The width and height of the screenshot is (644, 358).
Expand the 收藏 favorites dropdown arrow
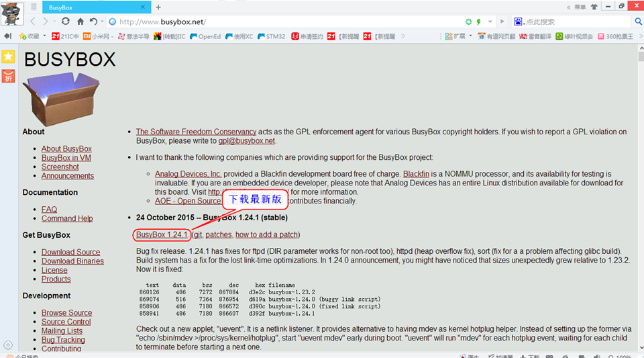coord(44,36)
